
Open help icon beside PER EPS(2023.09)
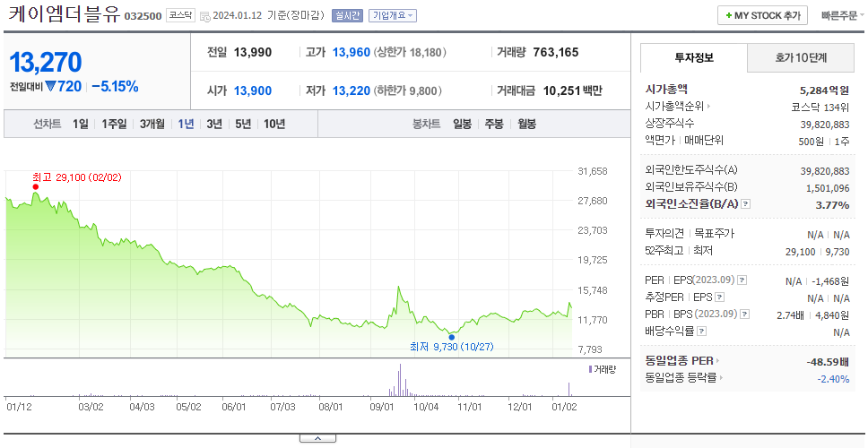pyautogui.click(x=742, y=280)
